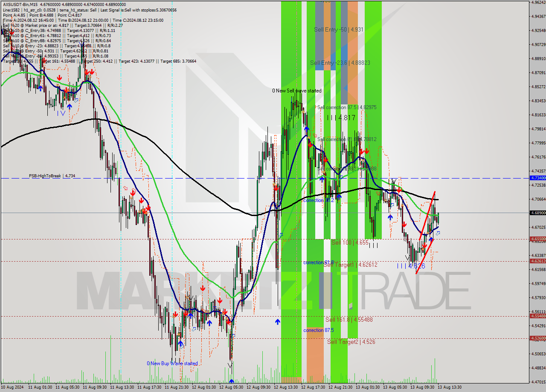Select the Line:1582 h1_atr_c0 status line
Image resolution: width=546 pixels, height=392 pixels.
[89, 10]
